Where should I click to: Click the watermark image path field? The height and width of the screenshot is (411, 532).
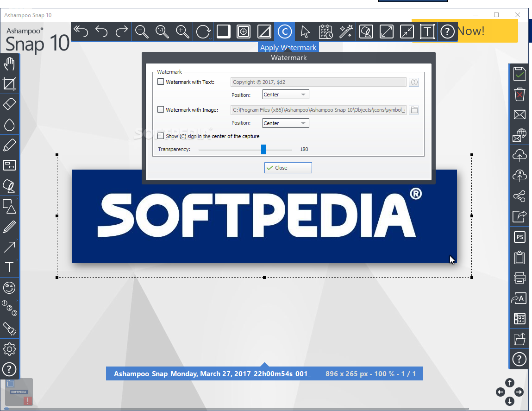point(318,110)
